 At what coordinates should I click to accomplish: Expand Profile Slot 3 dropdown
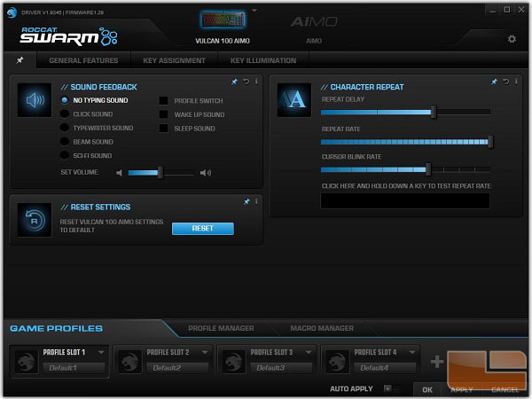click(309, 352)
